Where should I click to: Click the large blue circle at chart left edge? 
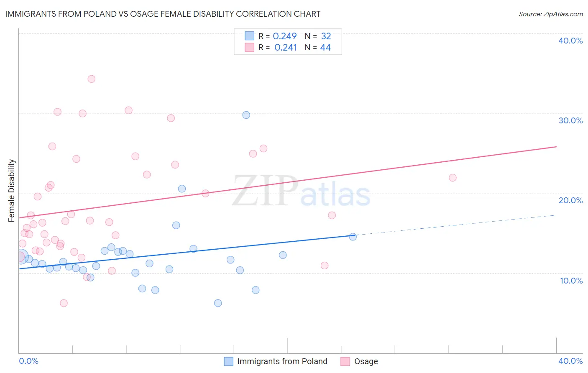(x=20, y=256)
